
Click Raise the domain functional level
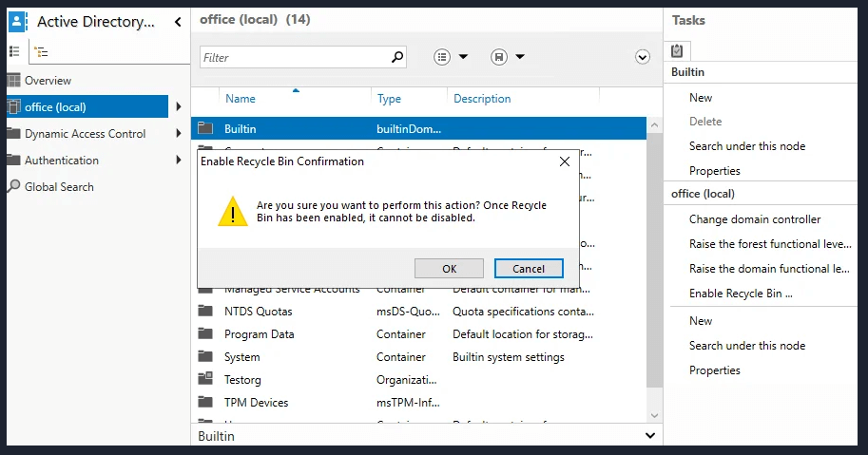point(769,269)
